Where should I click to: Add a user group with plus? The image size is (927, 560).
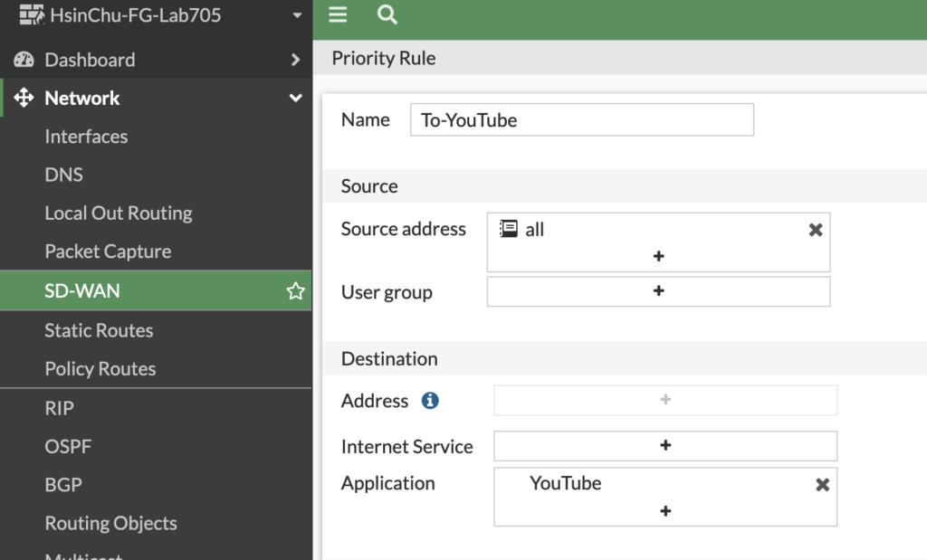pos(658,291)
